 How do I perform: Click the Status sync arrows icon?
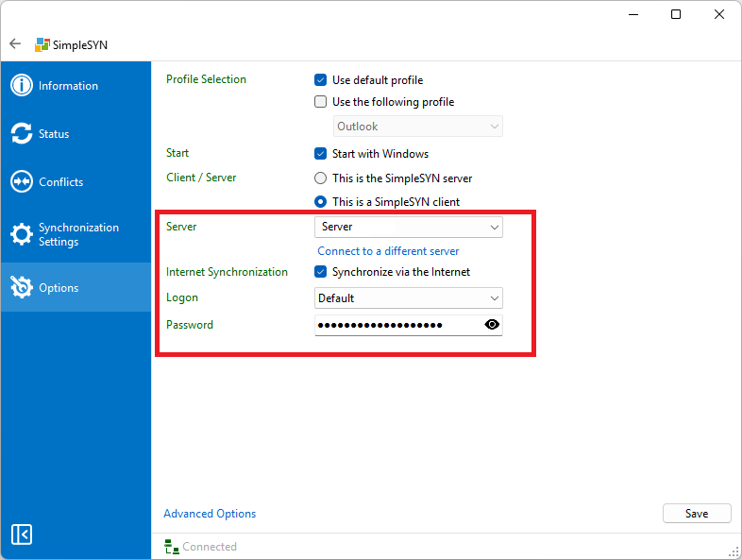(x=22, y=134)
